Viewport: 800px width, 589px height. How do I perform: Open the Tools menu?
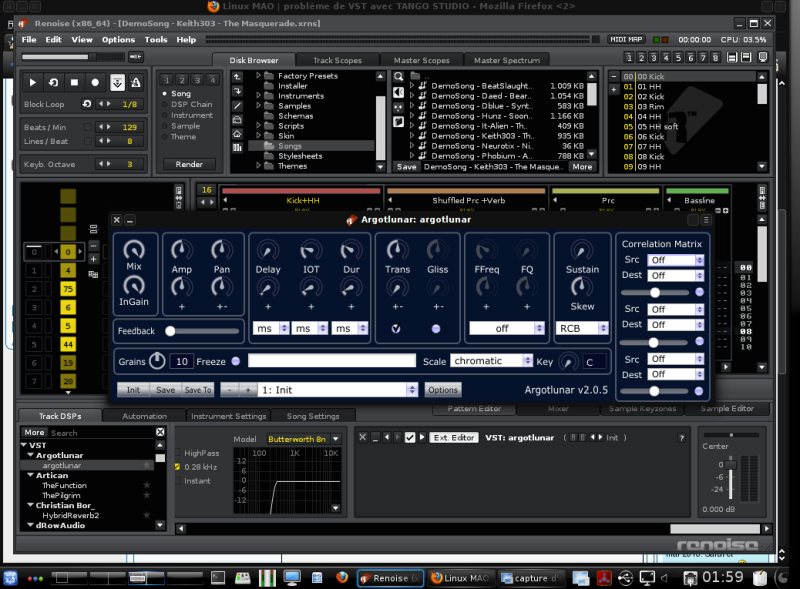[x=156, y=39]
